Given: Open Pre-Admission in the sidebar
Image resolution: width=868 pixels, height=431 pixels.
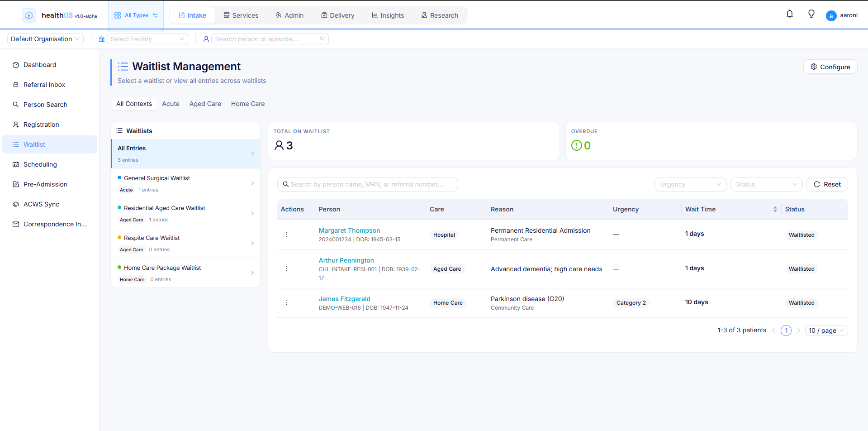Looking at the screenshot, I should pos(50,184).
